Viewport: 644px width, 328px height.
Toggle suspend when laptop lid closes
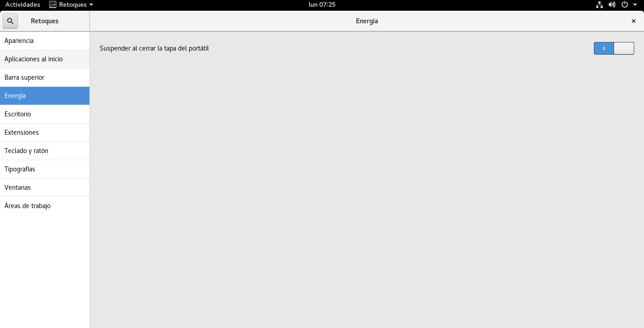614,48
